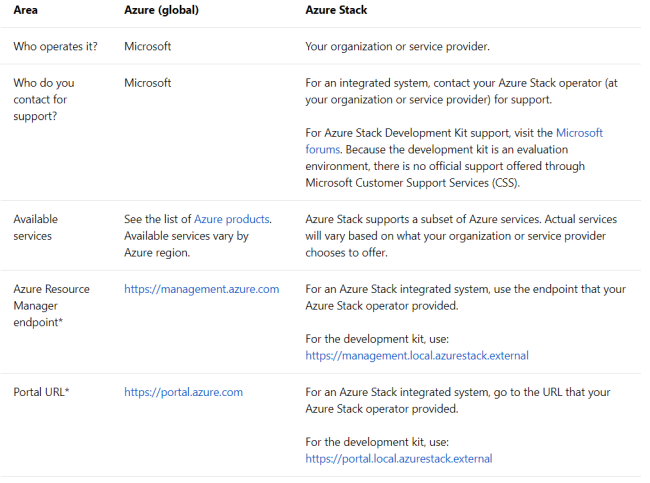
Task: Select 'Azure Resource Manager endpoint*' cell
Action: tap(51, 306)
